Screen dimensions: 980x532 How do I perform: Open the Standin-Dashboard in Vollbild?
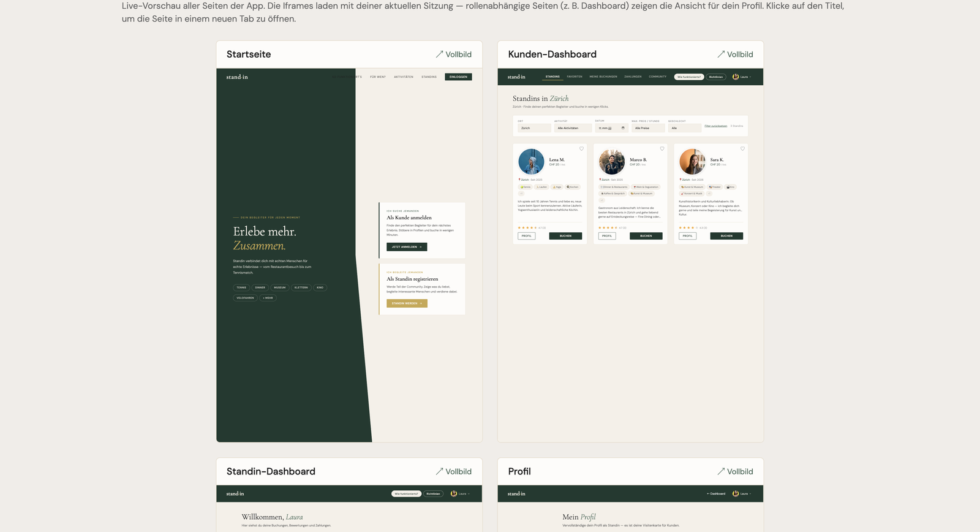(454, 471)
